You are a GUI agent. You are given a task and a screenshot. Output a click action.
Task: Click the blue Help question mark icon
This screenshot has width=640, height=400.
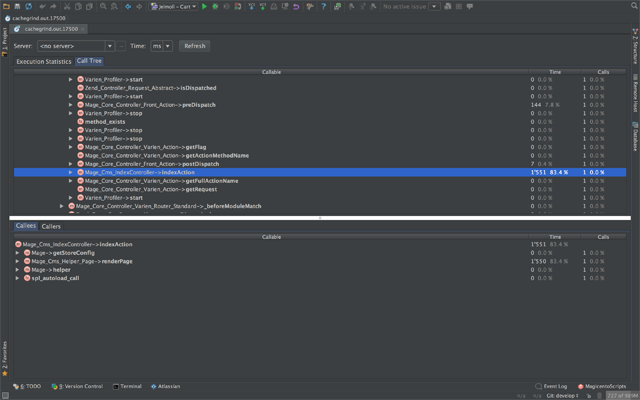click(324, 6)
